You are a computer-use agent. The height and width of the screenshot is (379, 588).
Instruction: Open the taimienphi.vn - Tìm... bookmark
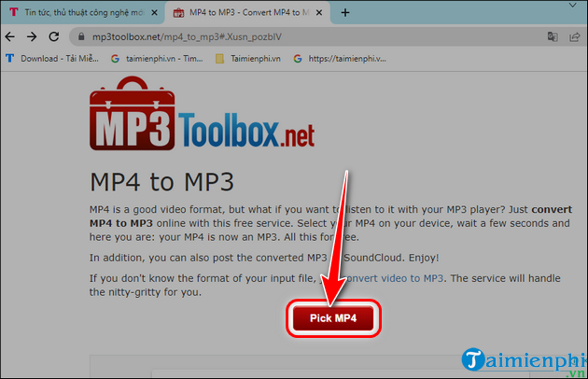157,59
